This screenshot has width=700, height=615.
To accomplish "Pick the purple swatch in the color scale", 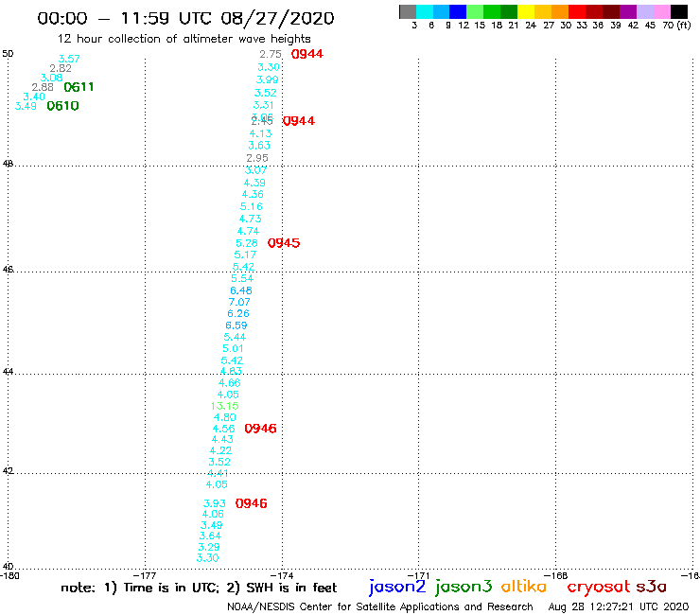I will click(x=628, y=11).
